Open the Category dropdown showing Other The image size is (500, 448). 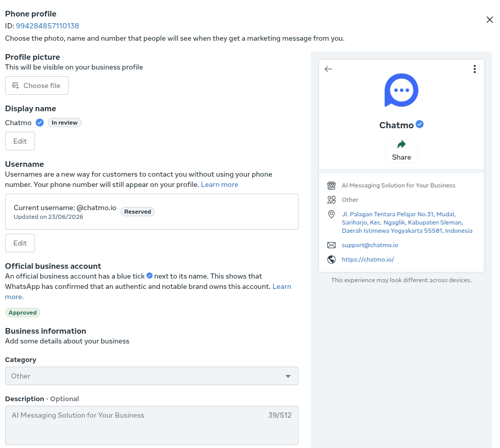tap(152, 376)
